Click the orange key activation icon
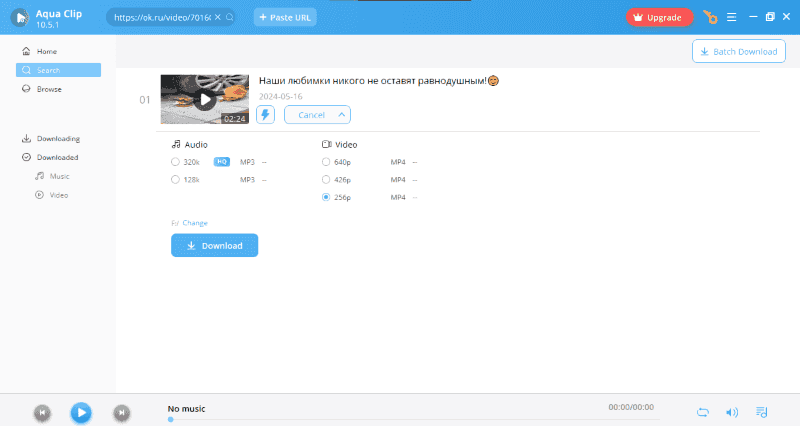Screen dimensions: 800x426 (710, 17)
